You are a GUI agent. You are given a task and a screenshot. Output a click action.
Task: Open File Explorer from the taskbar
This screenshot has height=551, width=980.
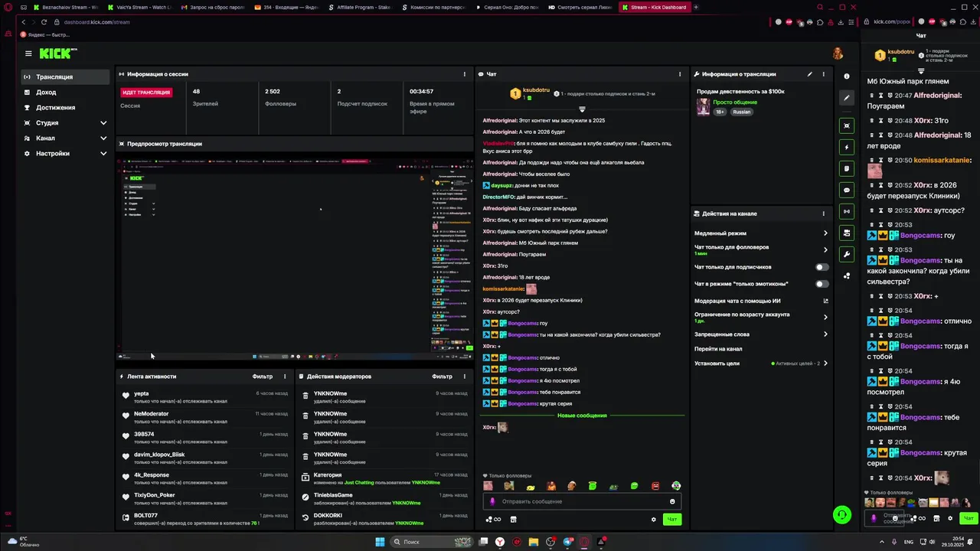(x=534, y=542)
